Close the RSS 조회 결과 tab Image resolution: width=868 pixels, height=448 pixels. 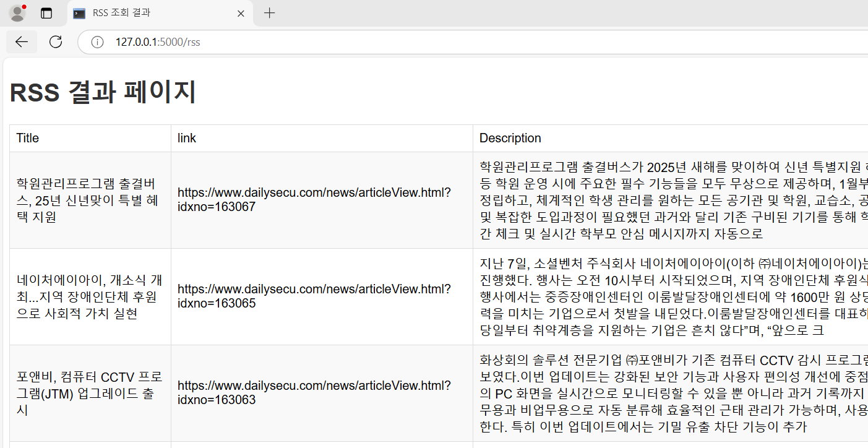(241, 13)
